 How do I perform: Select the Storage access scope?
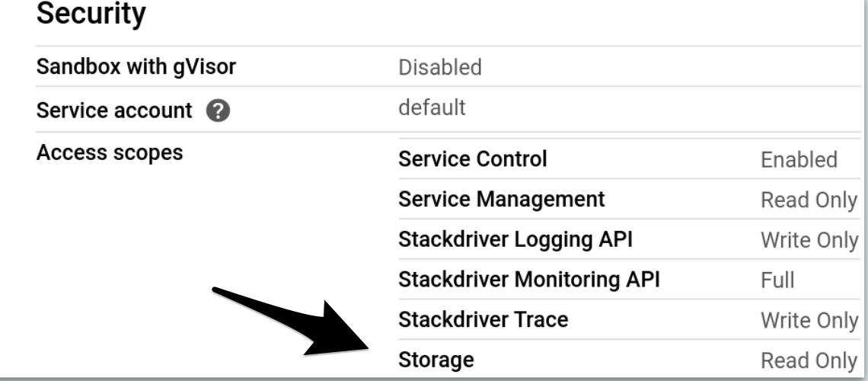[x=436, y=360]
